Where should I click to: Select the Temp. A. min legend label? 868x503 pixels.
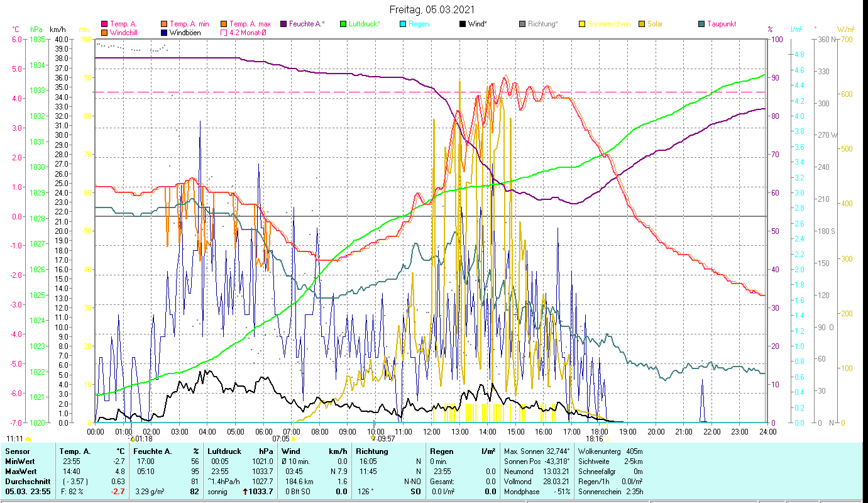190,24
